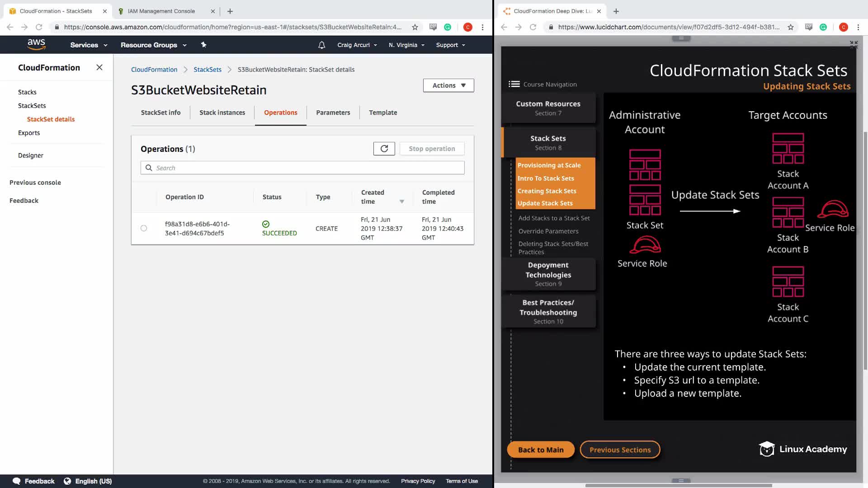868x488 pixels.
Task: Bookmark the AWS console page with star
Action: click(x=415, y=27)
